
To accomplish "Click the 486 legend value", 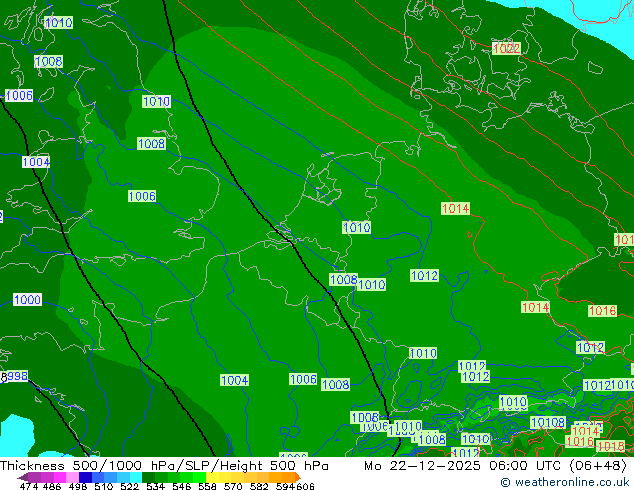I will click(x=52, y=486).
